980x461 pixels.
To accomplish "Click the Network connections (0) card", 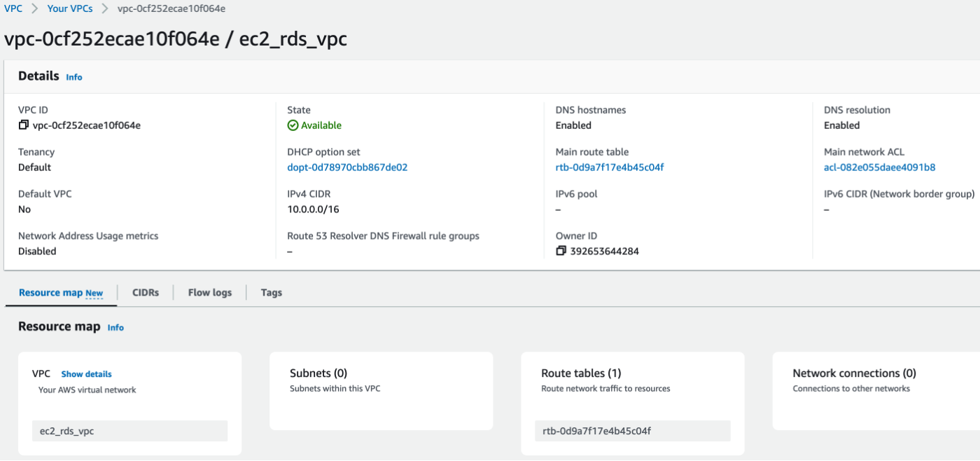I will click(x=875, y=391).
